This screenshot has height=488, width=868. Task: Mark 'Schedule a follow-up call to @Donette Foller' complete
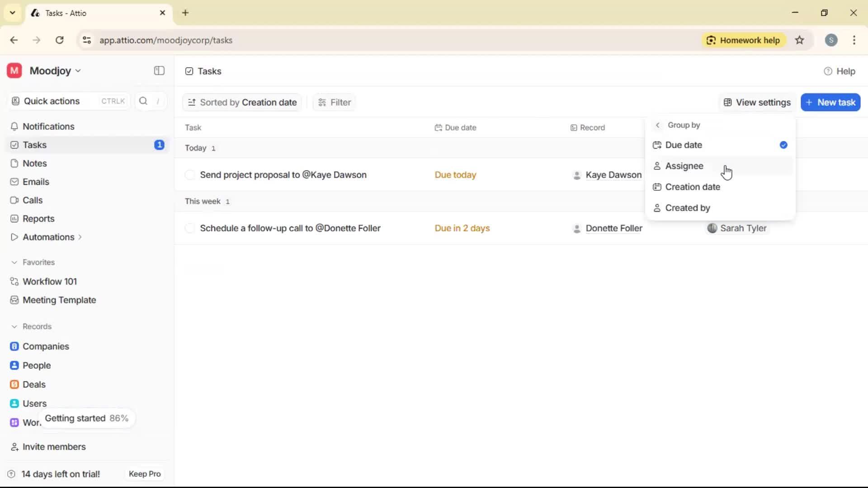point(190,228)
